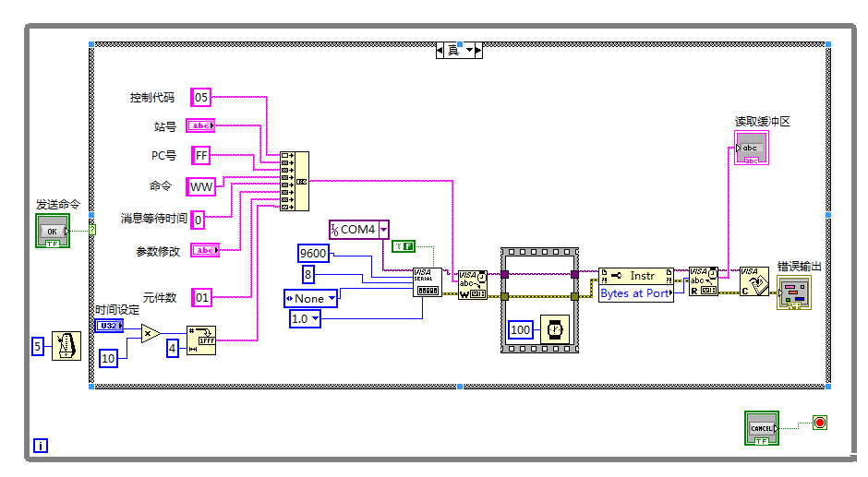Toggle the green False boolean constant
868x477 pixels.
403,245
